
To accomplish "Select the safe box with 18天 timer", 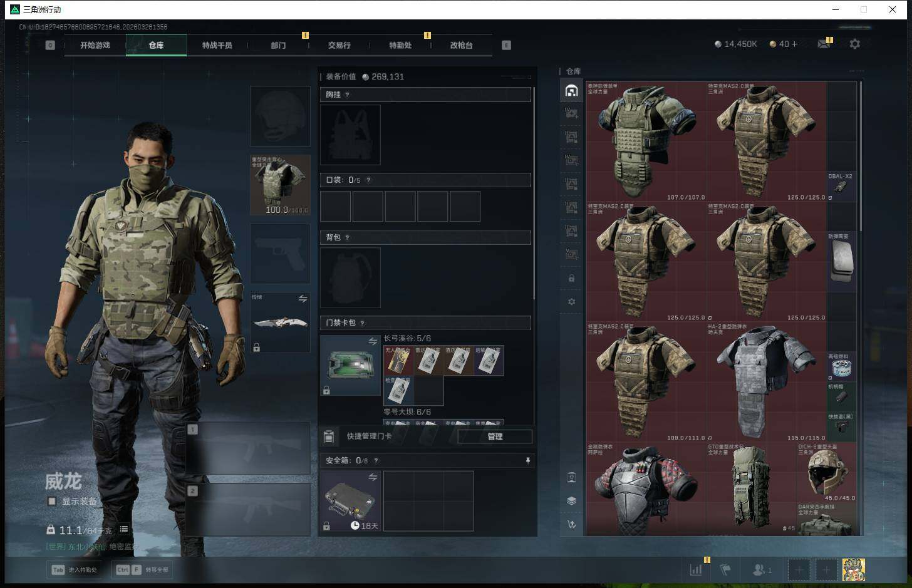I will [350, 501].
